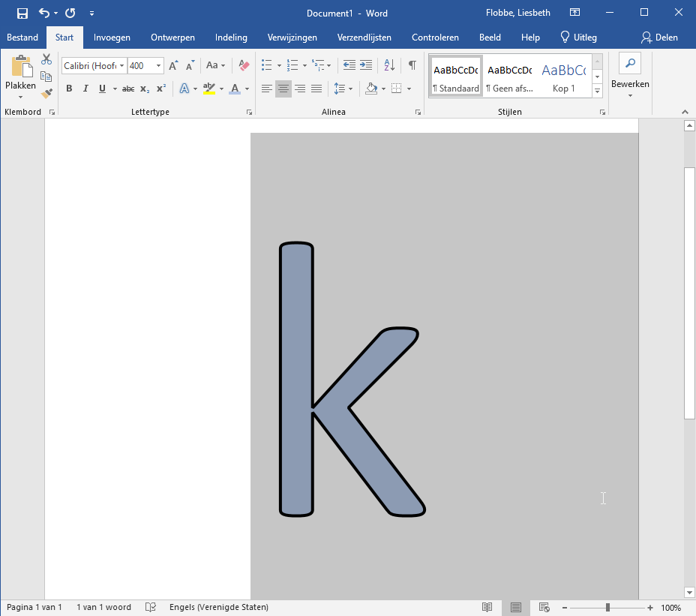The image size is (696, 616).
Task: Increase font size with the grow font icon
Action: pyautogui.click(x=173, y=66)
